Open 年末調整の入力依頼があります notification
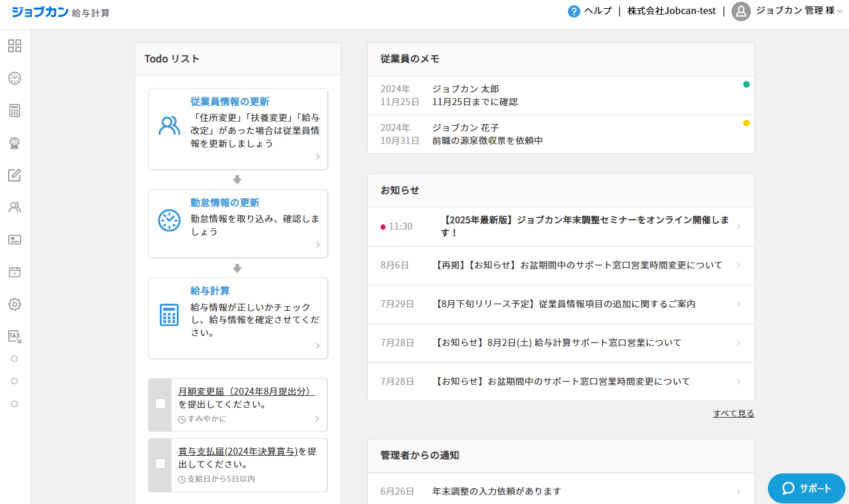 [x=561, y=491]
